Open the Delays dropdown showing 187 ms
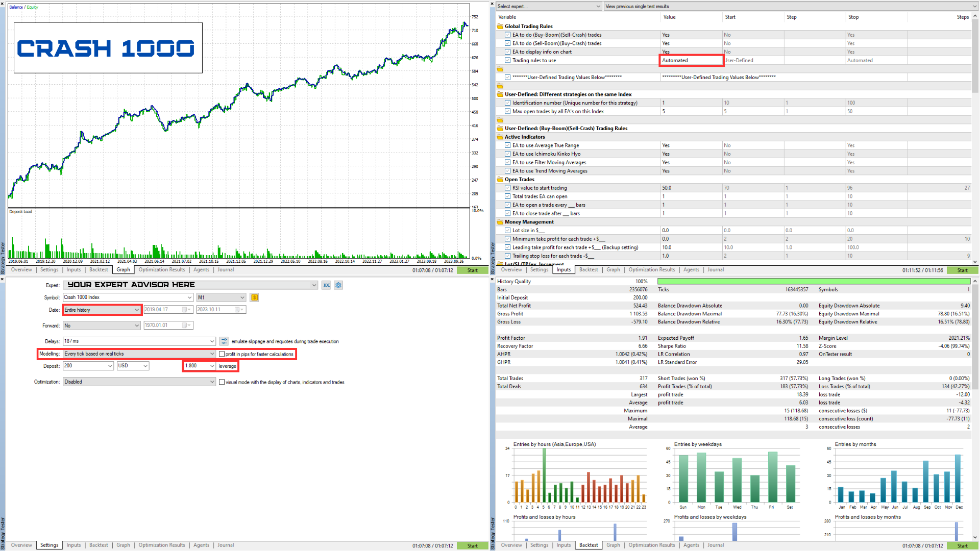Viewport: 980px width, 551px height. tap(139, 341)
